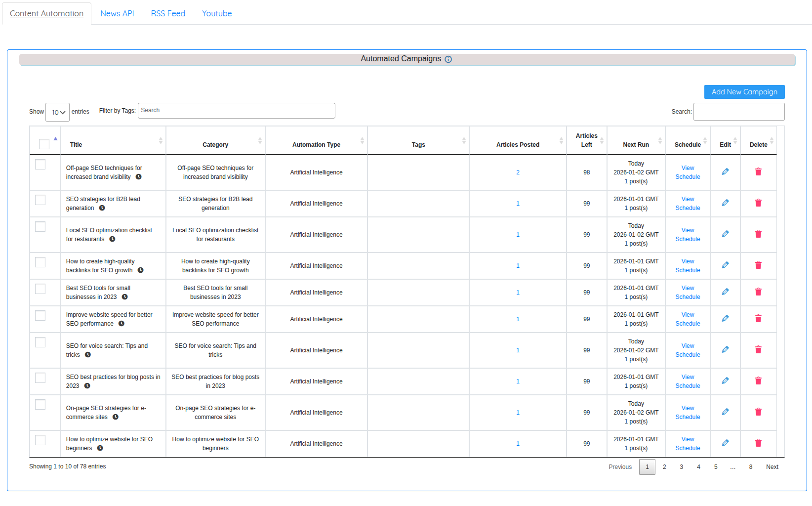Delete Best SEO tools for small businesses campaign

click(x=758, y=292)
